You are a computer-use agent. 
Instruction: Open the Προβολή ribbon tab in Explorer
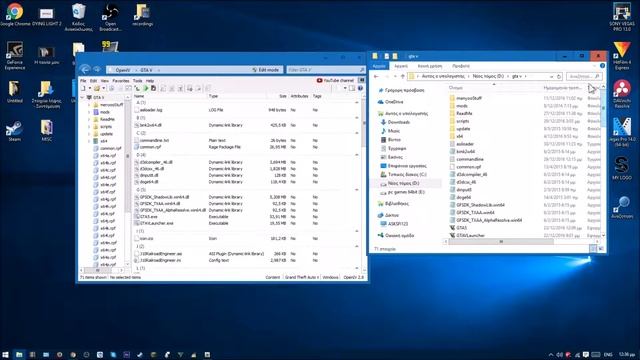tap(461, 66)
